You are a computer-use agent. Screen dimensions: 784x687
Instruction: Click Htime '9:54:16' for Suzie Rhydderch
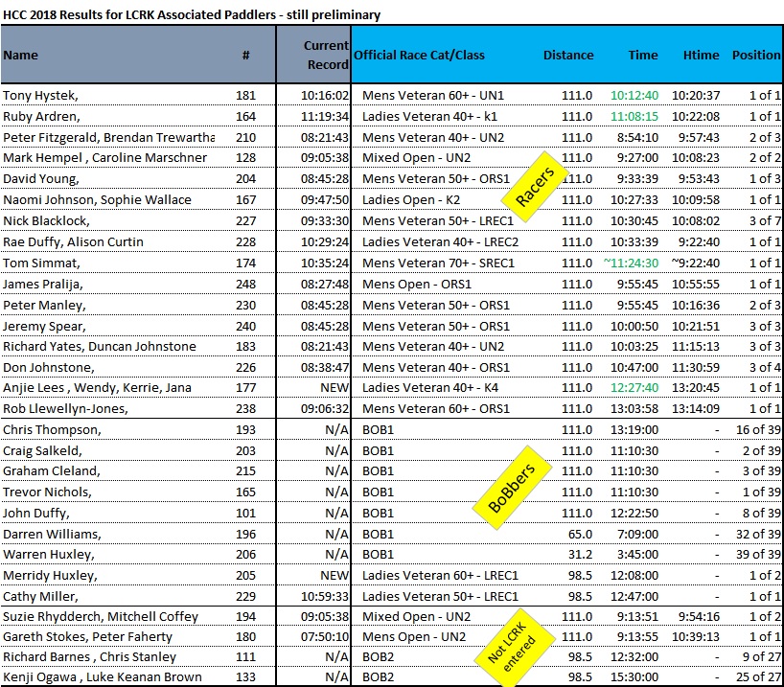point(699,616)
